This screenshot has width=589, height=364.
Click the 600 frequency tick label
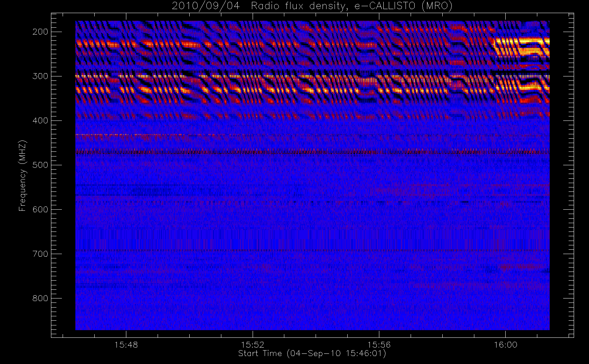point(40,209)
